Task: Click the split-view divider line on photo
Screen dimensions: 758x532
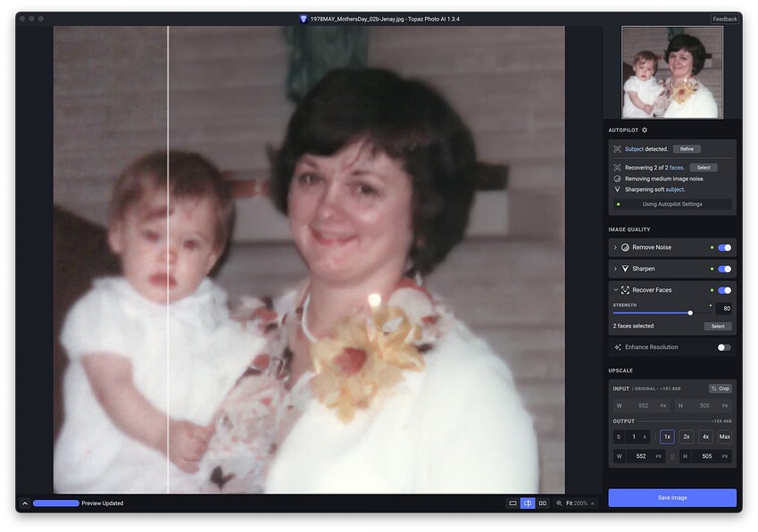Action: (x=168, y=260)
